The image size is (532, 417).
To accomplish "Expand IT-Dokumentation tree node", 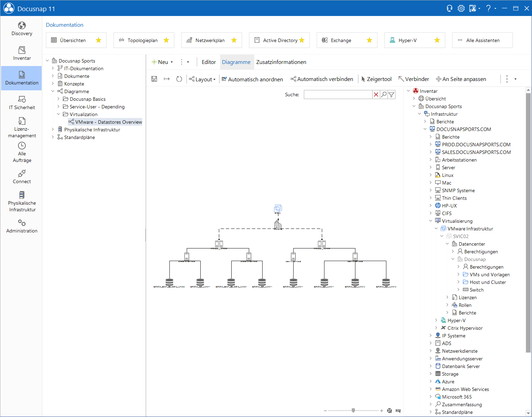I will click(53, 68).
